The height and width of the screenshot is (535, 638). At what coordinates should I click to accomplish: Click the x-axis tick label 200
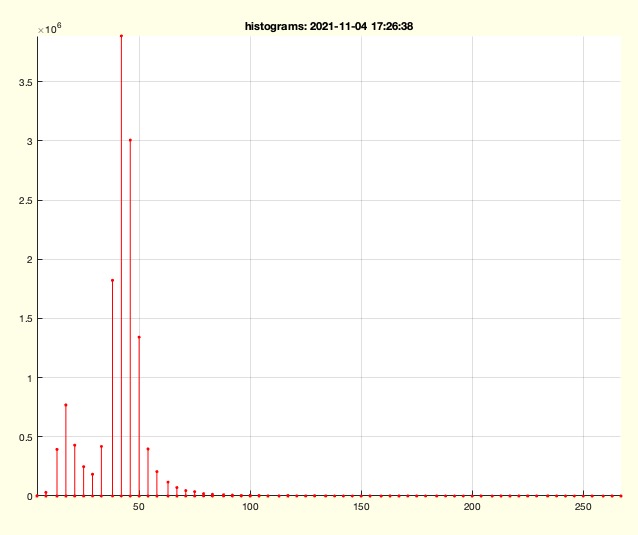(x=472, y=508)
